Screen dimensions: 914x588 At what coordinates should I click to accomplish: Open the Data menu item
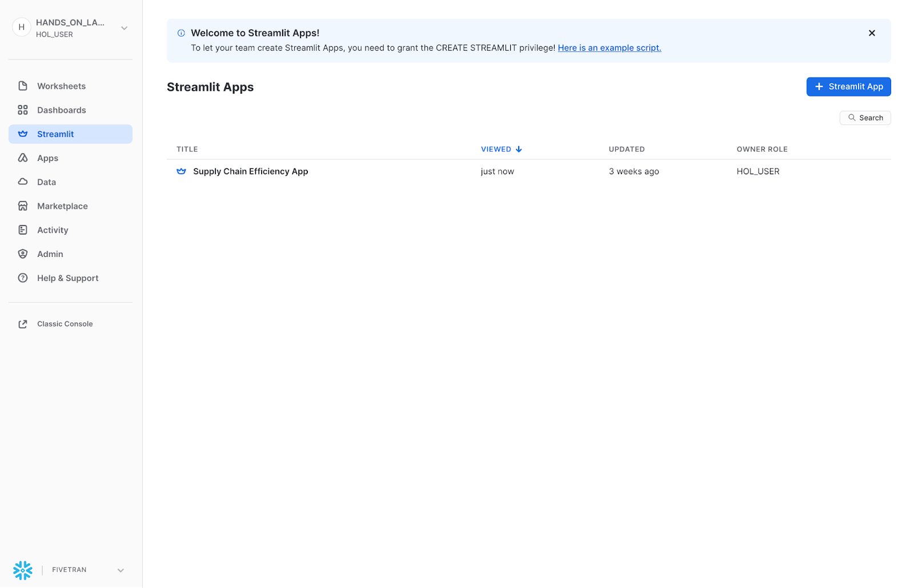(x=70, y=182)
